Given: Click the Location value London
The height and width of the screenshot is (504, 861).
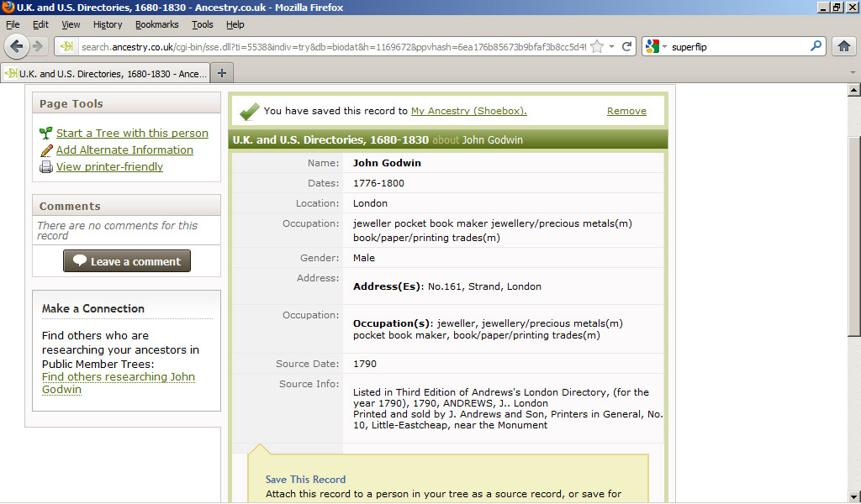Looking at the screenshot, I should (x=370, y=203).
